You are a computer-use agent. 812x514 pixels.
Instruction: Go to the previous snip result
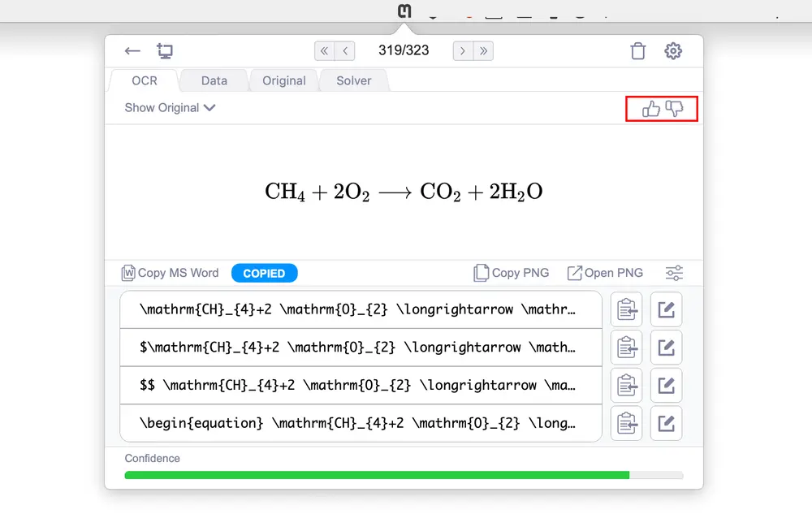pyautogui.click(x=345, y=50)
